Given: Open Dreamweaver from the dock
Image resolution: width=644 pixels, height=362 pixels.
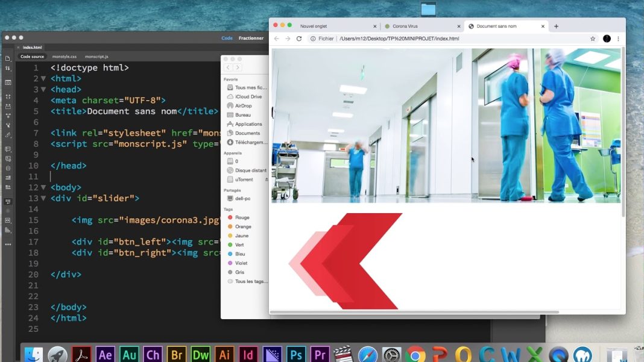Looking at the screenshot, I should click(x=200, y=354).
